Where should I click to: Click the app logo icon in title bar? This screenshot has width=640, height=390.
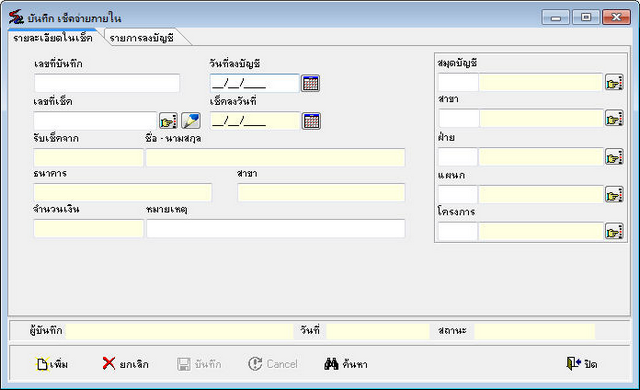pos(16,17)
